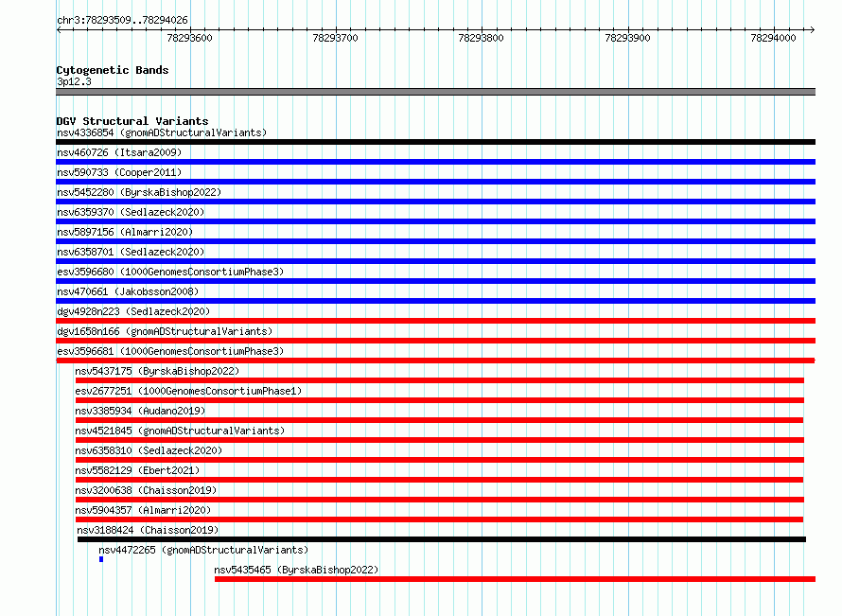Select blue bar under nsv6359370
Viewport: 842px width, 616px height.
[x=435, y=221]
